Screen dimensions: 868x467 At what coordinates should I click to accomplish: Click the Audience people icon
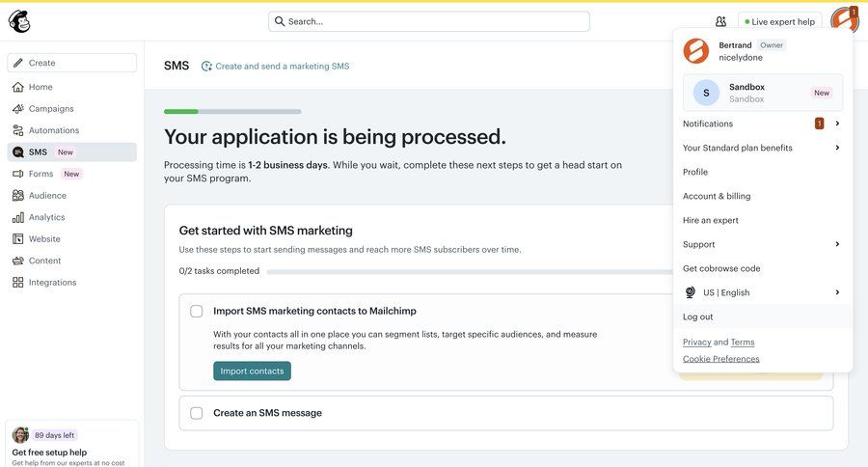(17, 196)
